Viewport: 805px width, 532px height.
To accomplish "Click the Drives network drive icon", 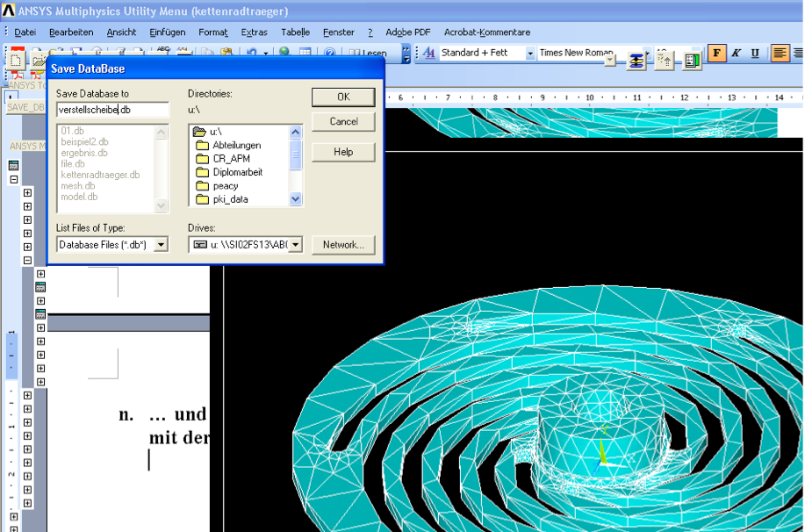I will point(199,245).
